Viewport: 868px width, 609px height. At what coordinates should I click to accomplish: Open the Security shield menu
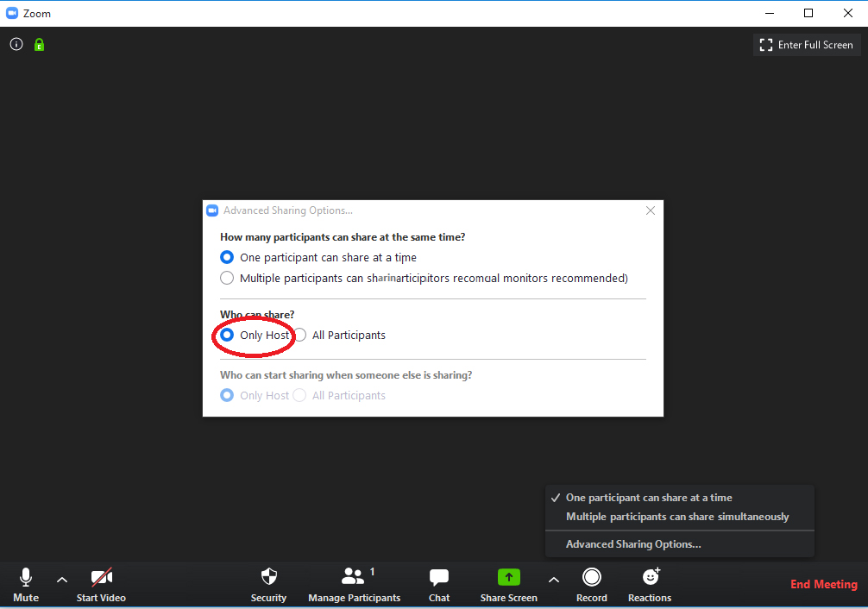(x=268, y=584)
